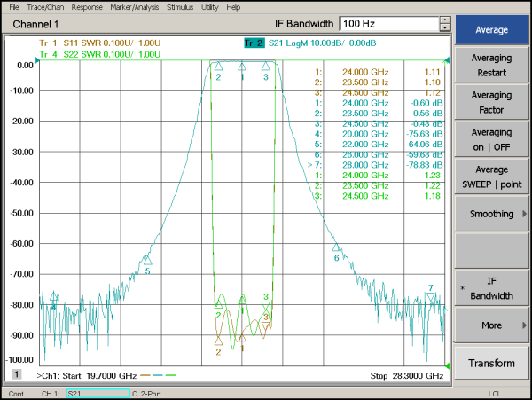This screenshot has height=400, width=532.
Task: Click the LCL status indicator
Action: click(495, 394)
